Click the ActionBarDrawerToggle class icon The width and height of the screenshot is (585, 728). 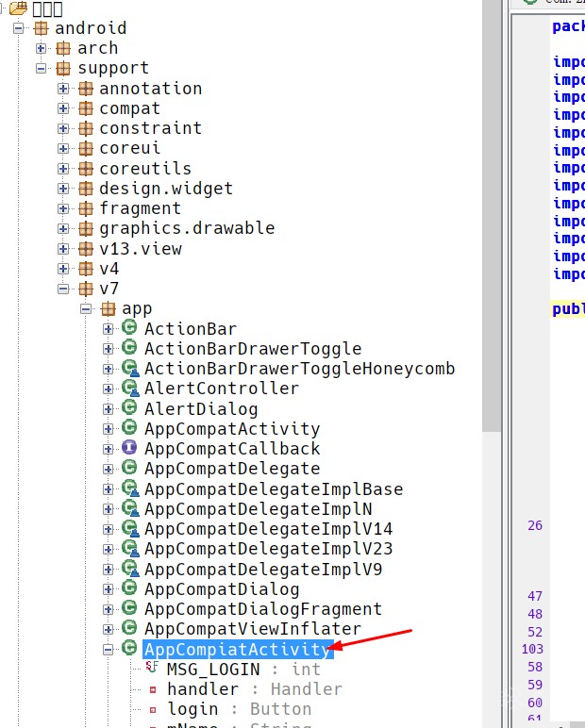coord(129,348)
